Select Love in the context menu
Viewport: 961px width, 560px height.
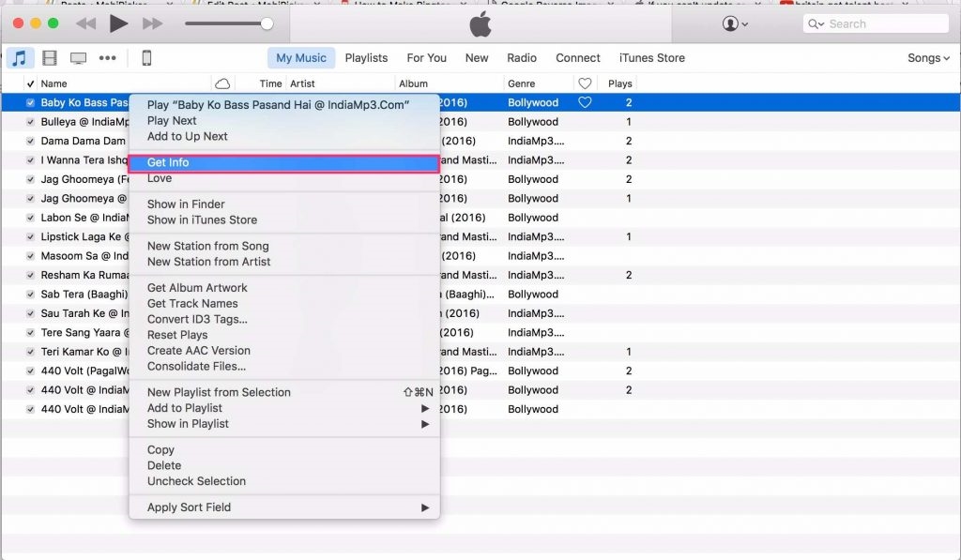pos(160,178)
